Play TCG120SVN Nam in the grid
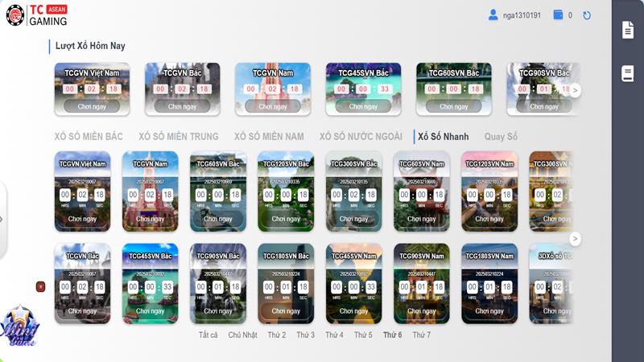The width and height of the screenshot is (644, 362). [x=489, y=219]
